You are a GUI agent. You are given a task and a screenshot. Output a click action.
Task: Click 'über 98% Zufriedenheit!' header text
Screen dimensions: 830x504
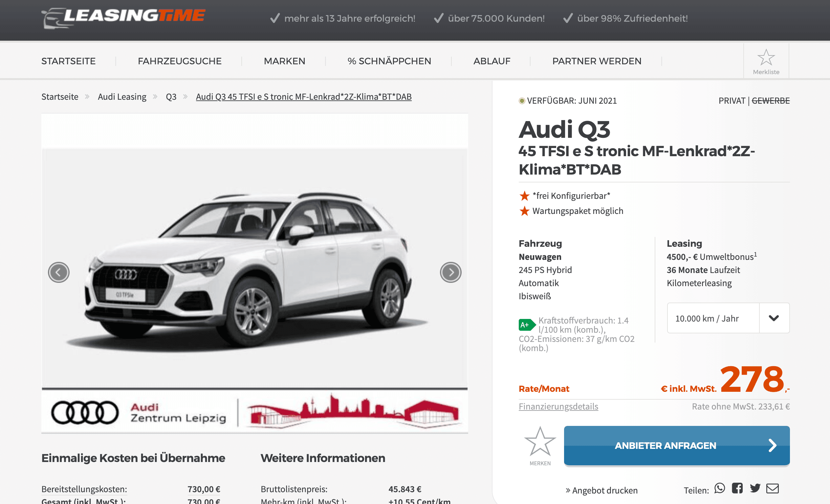(x=632, y=18)
